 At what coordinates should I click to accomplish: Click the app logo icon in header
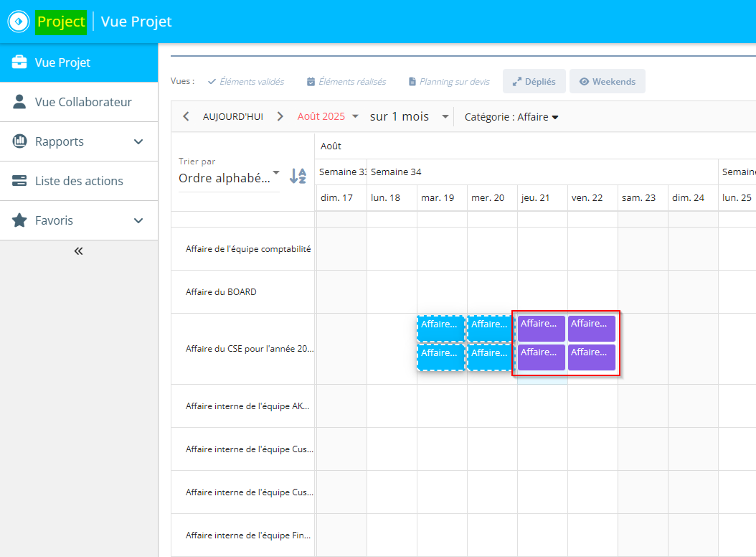19,22
